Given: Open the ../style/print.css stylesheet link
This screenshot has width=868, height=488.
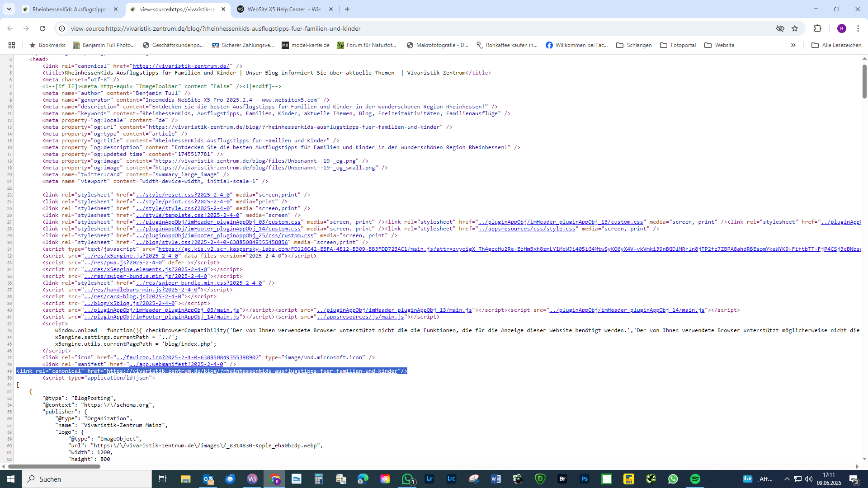Looking at the screenshot, I should [183, 202].
